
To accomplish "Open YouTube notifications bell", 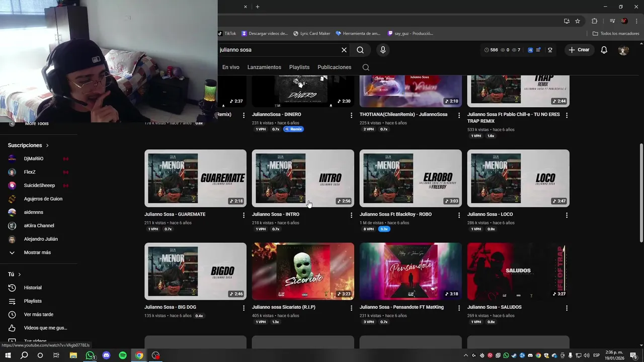I will [x=604, y=50].
